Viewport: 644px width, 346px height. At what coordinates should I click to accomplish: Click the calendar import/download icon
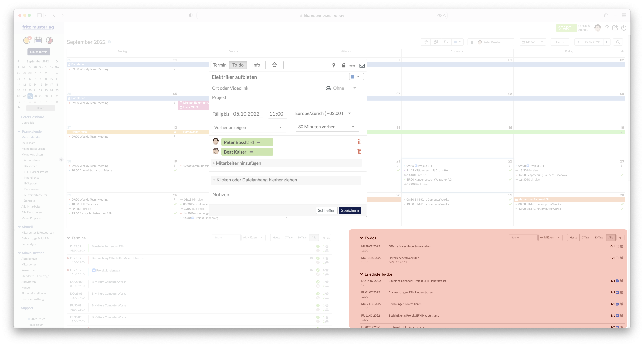[436, 42]
